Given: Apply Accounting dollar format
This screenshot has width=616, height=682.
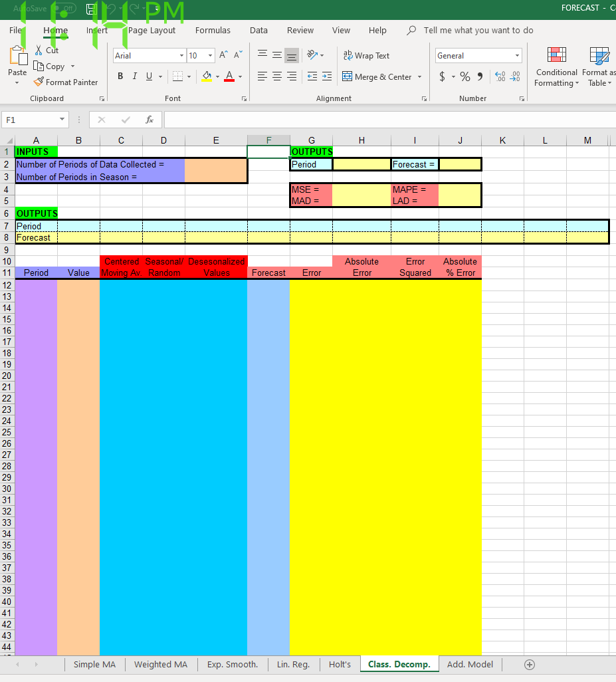Looking at the screenshot, I should click(x=442, y=76).
